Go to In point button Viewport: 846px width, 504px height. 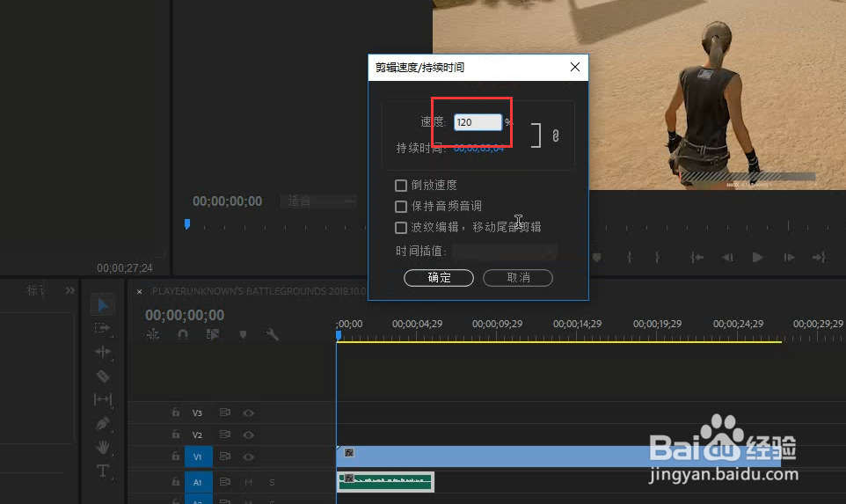[697, 258]
